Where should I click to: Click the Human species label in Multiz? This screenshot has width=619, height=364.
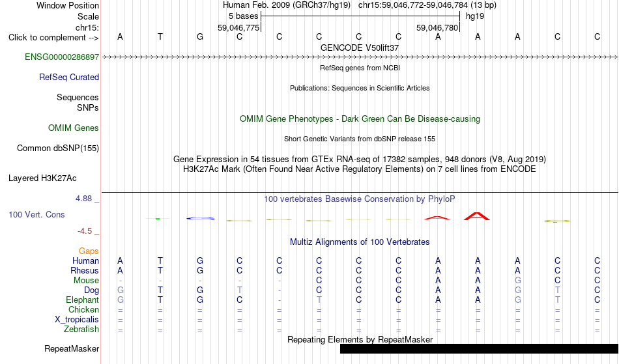pyautogui.click(x=85, y=261)
